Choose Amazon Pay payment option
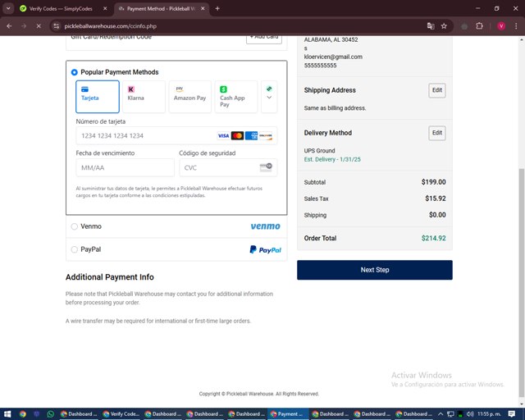 (189, 97)
